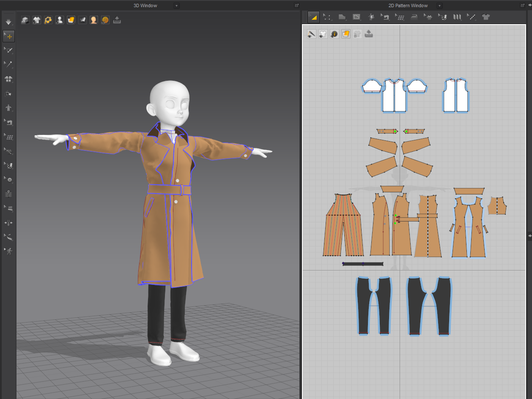Pick the 3D pen/brush on garment tool
The height and width of the screenshot is (399, 532).
[x=8, y=165]
